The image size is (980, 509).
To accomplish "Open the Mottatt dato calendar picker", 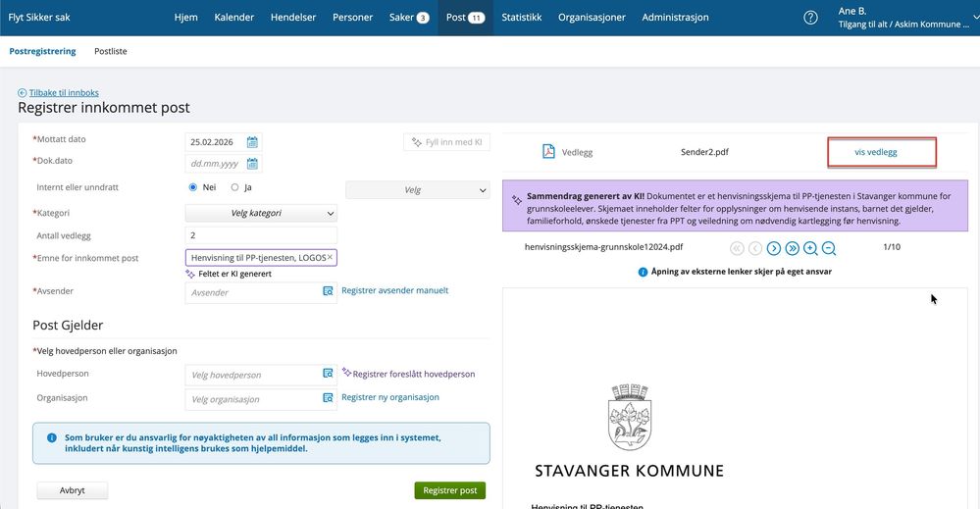I will tap(252, 142).
